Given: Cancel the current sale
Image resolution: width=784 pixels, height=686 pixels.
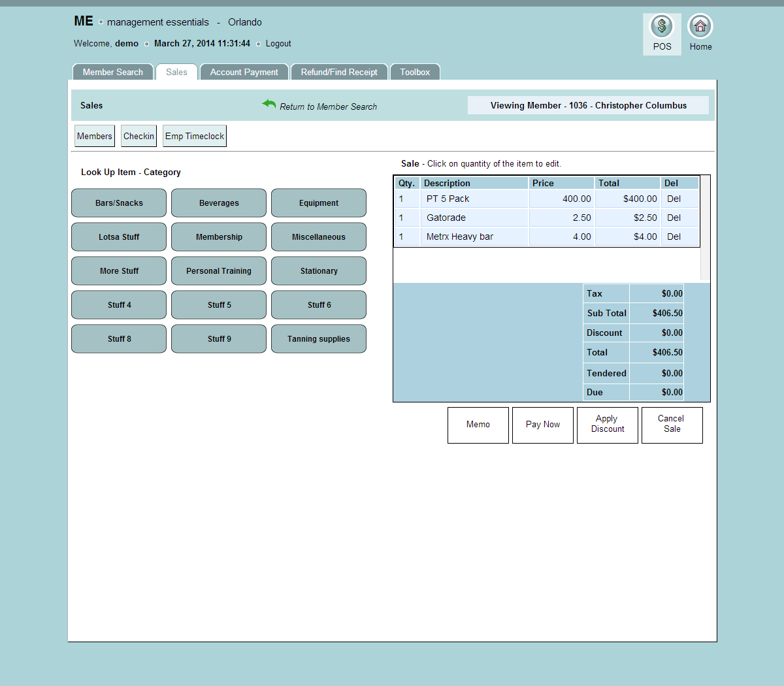Looking at the screenshot, I should coord(672,425).
